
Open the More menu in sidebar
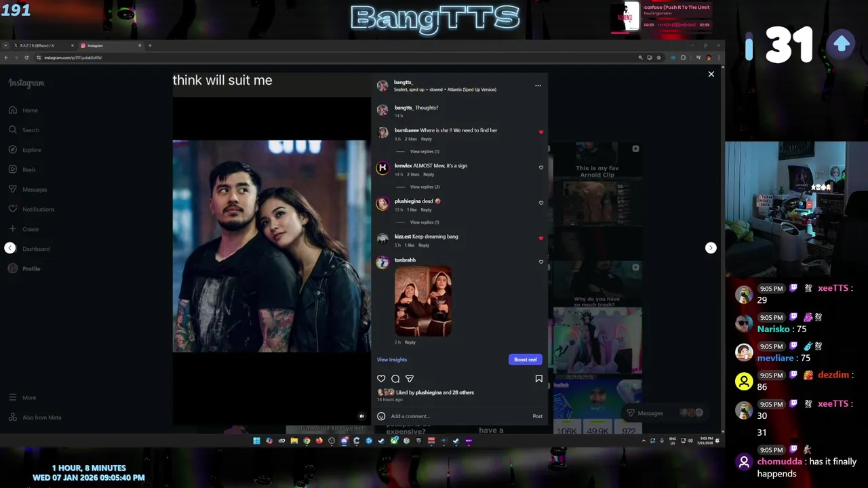point(22,397)
